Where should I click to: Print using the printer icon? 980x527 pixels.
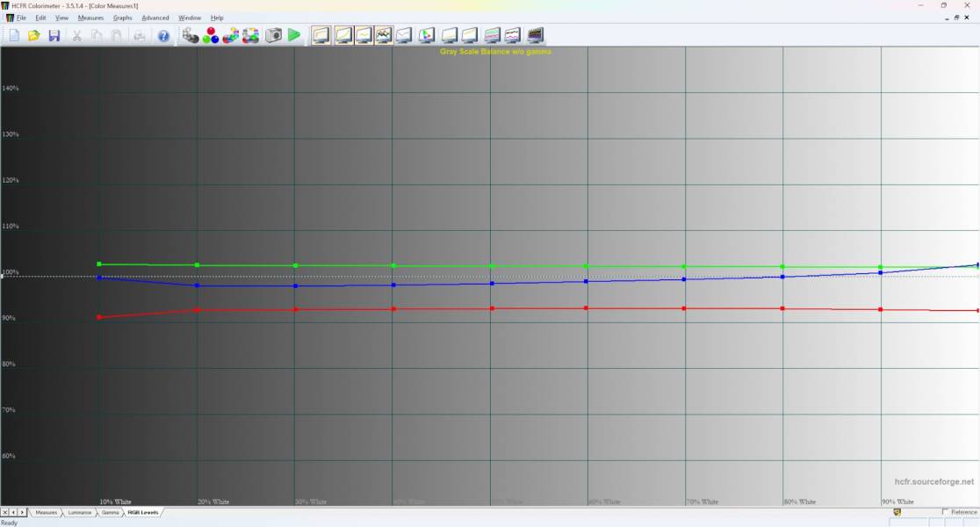pos(140,36)
